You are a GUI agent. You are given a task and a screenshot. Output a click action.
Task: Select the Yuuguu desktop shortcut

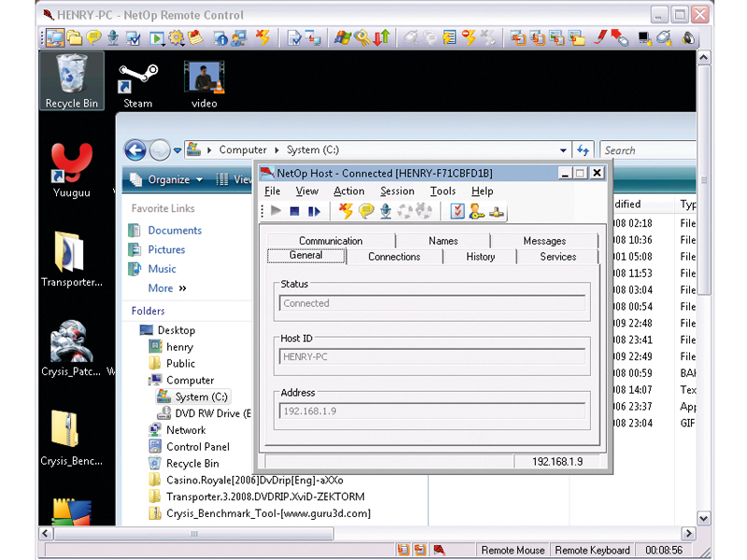click(72, 171)
